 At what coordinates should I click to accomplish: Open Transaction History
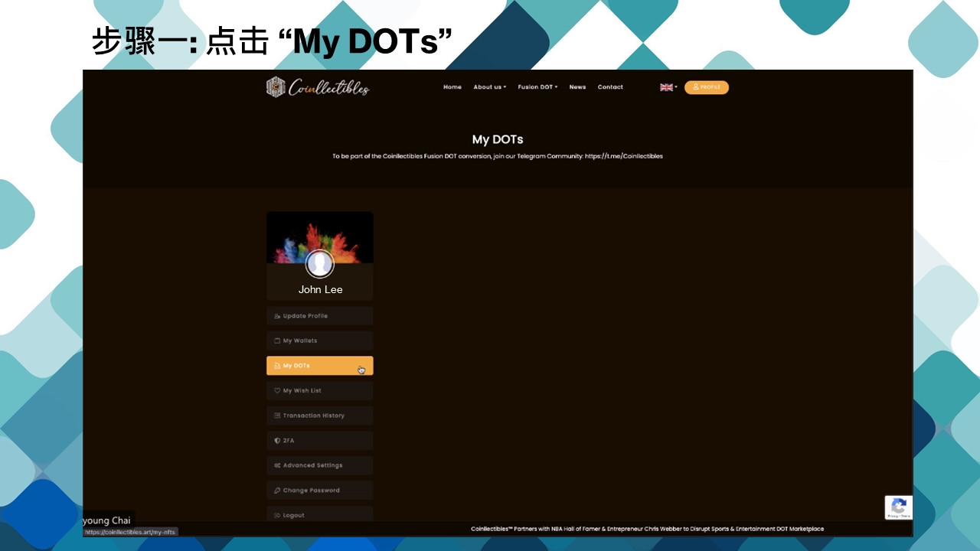[320, 416]
